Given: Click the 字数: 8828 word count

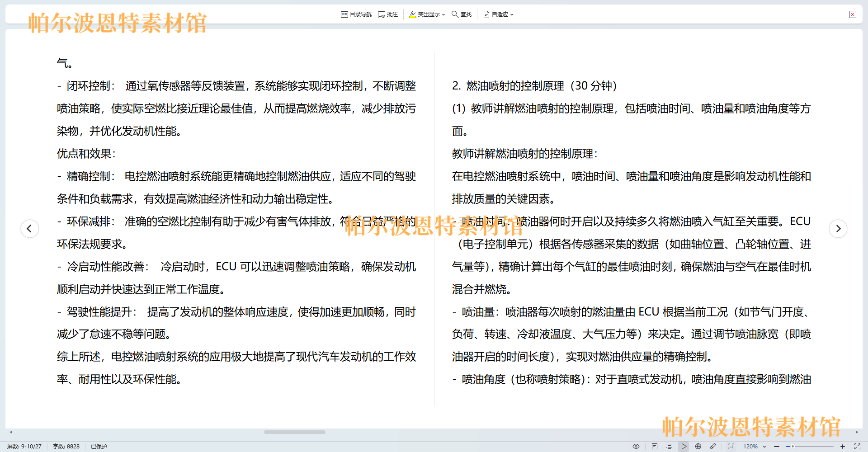Looking at the screenshot, I should point(66,446).
